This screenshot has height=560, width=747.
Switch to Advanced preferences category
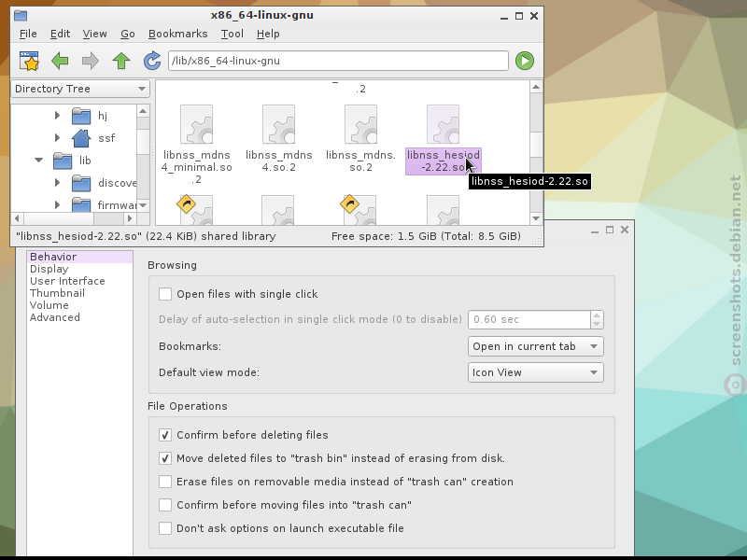pyautogui.click(x=79, y=317)
